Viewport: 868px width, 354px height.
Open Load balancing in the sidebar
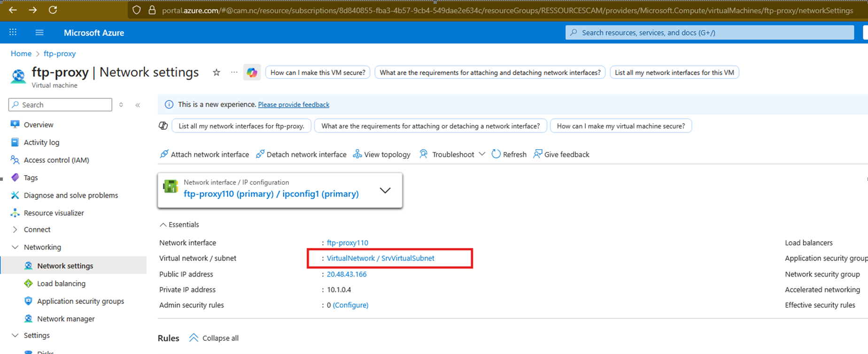(x=61, y=284)
